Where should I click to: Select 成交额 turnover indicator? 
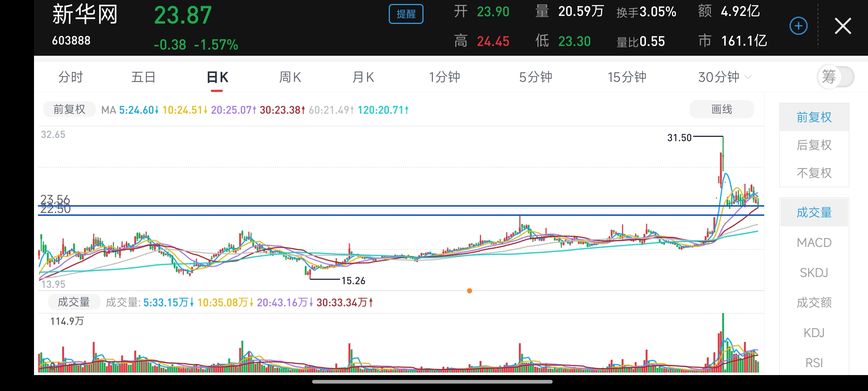click(814, 302)
